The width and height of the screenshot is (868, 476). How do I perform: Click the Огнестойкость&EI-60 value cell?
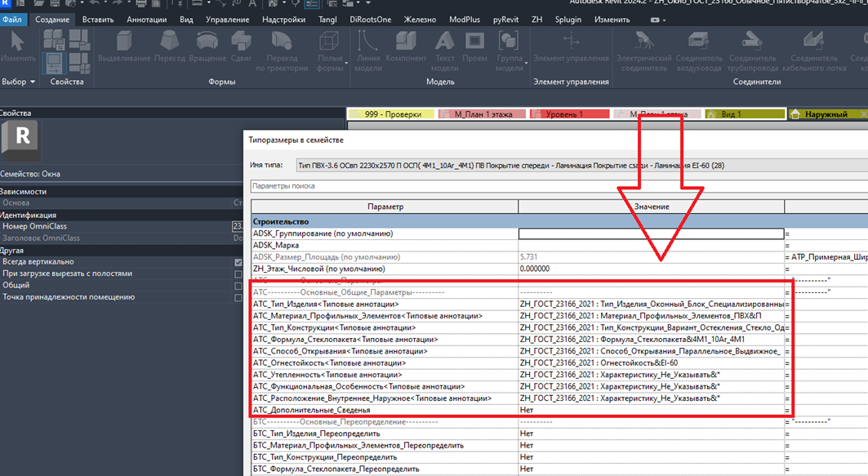click(651, 363)
